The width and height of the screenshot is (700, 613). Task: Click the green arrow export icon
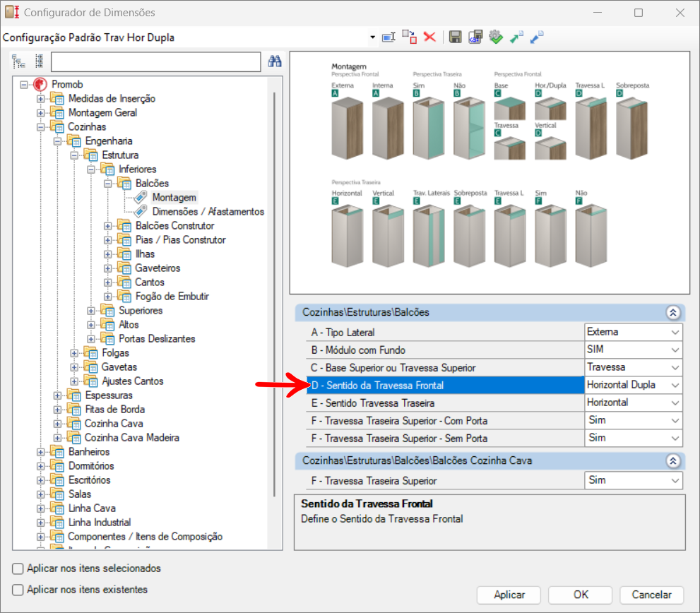(516, 37)
